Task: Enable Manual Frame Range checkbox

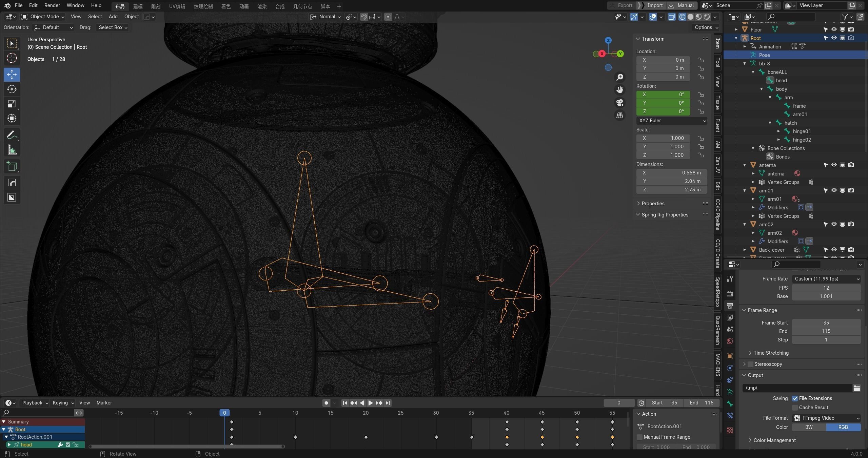Action: [639, 437]
